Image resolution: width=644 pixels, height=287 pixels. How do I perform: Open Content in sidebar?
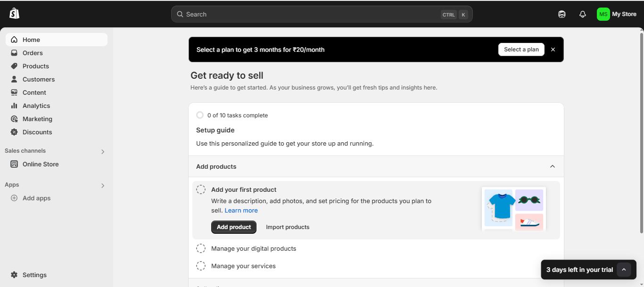(57, 92)
